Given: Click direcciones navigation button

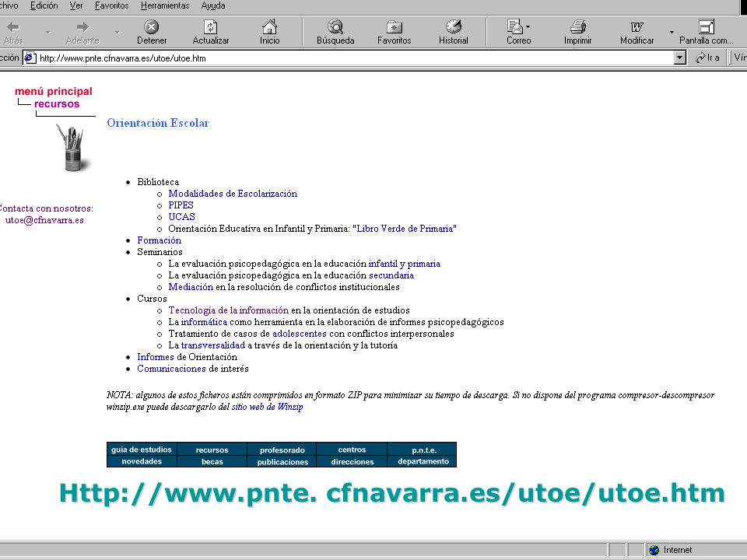Looking at the screenshot, I should [352, 461].
